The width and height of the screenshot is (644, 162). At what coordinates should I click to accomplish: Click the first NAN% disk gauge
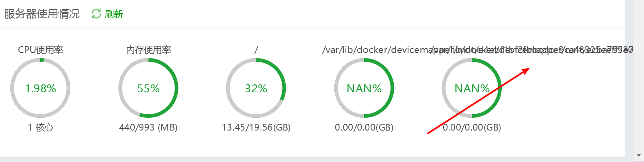click(x=364, y=88)
